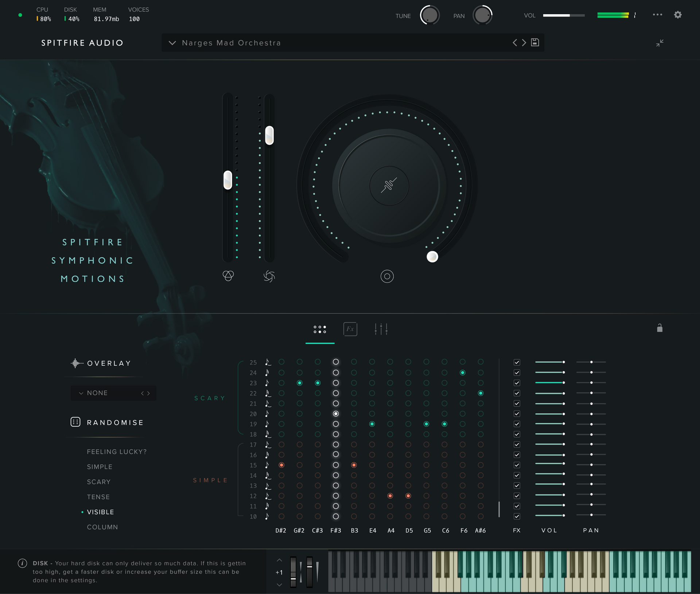Viewport: 700px width, 594px height.
Task: Adjust the master VOL slider at top
Action: (x=563, y=15)
